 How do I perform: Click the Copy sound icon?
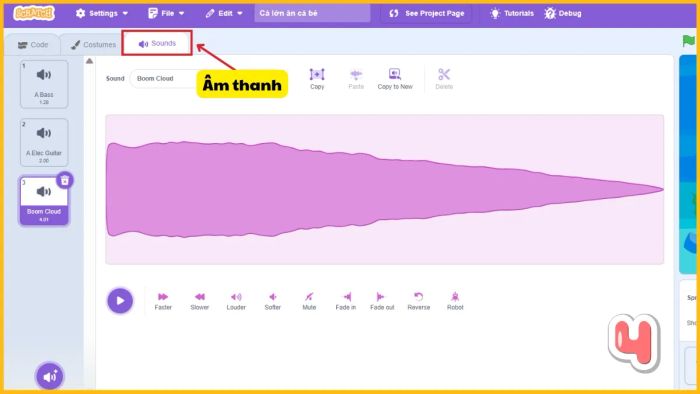(317, 79)
